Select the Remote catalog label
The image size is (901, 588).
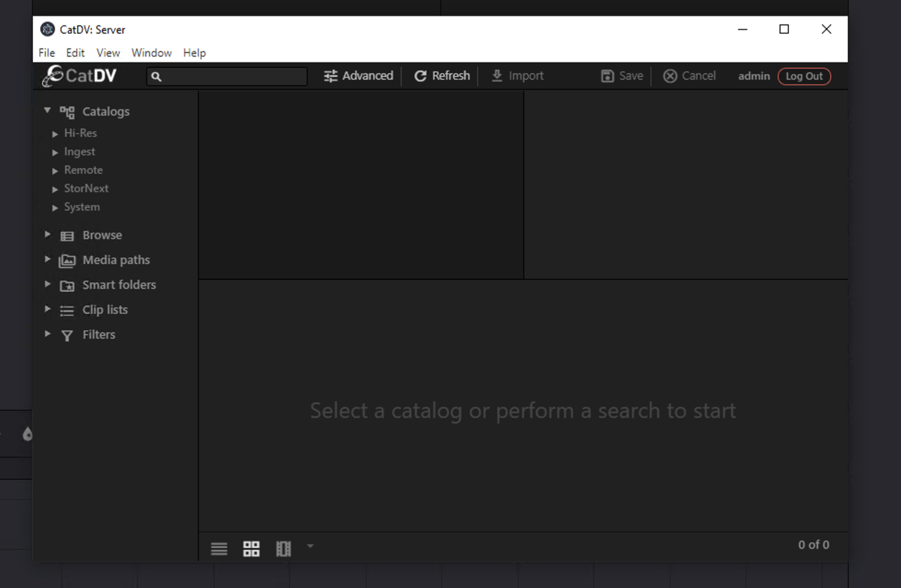pyautogui.click(x=83, y=170)
